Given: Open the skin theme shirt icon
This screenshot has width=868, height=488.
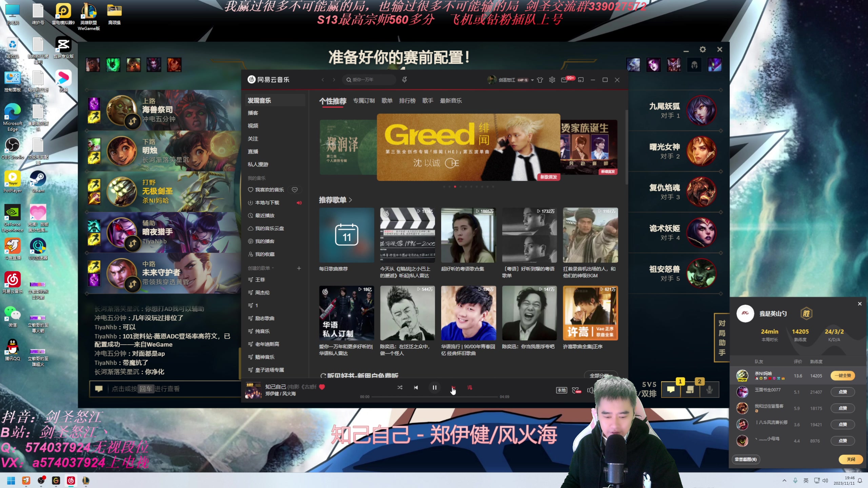Looking at the screenshot, I should click(540, 80).
